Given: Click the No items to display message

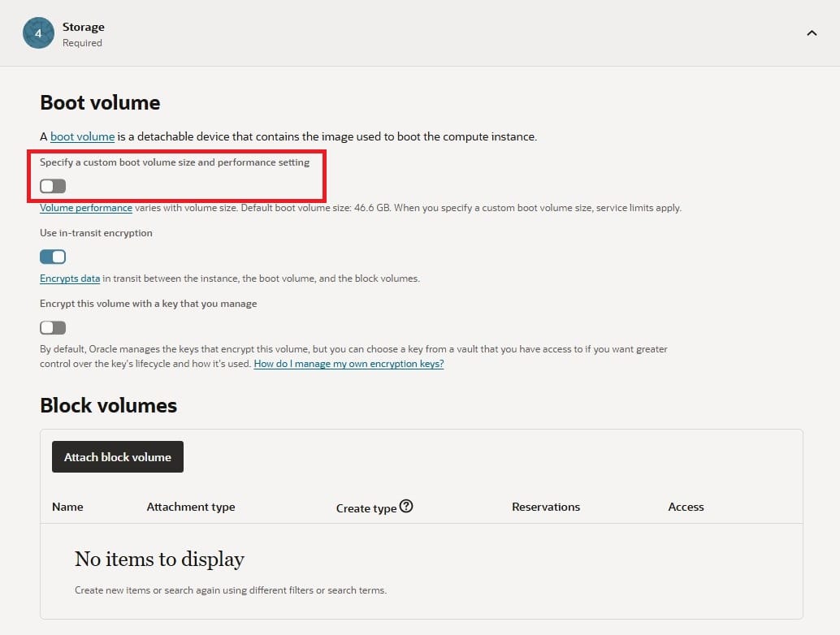Looking at the screenshot, I should pyautogui.click(x=159, y=559).
